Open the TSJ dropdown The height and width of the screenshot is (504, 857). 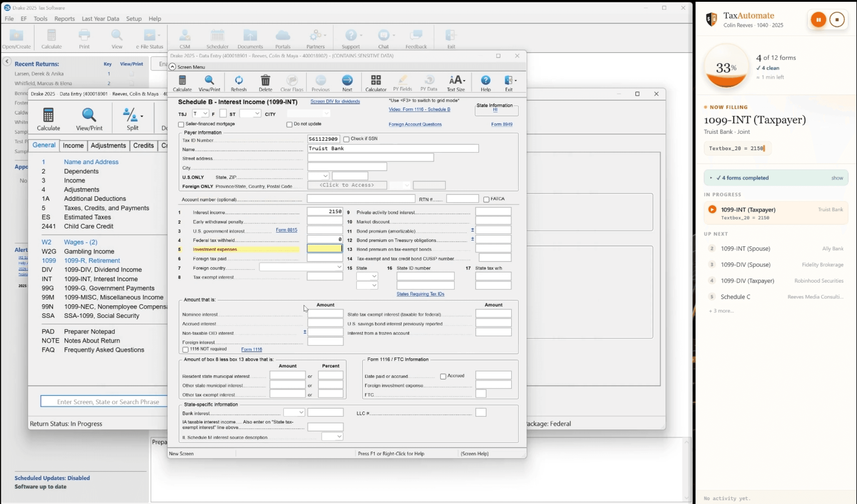[201, 113]
